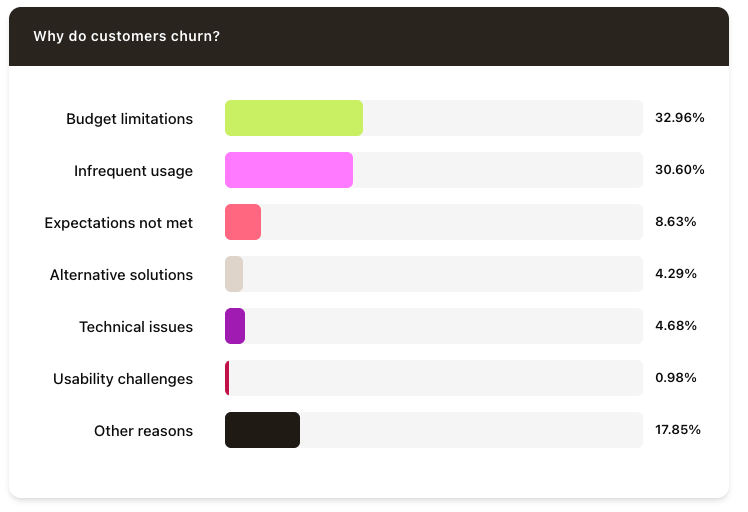The width and height of the screenshot is (748, 512).
Task: Click the Technical issues label
Action: (x=136, y=327)
